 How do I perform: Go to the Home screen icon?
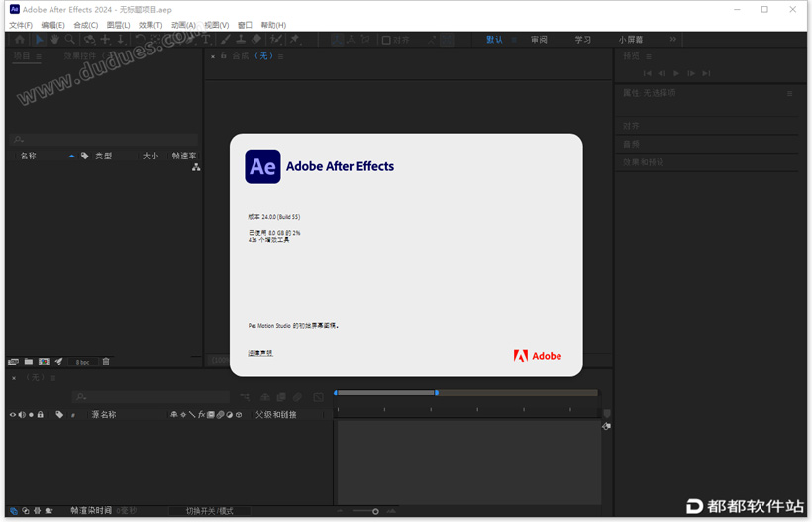pos(20,40)
